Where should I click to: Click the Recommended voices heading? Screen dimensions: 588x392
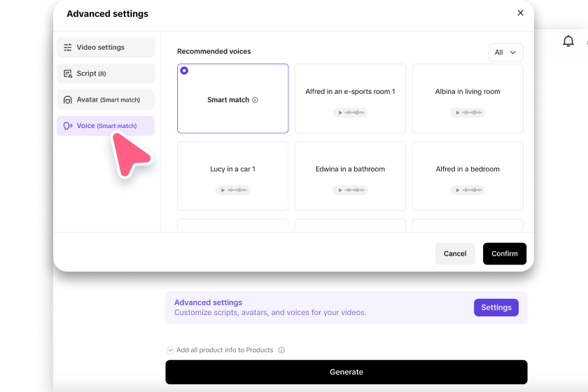pyautogui.click(x=213, y=51)
